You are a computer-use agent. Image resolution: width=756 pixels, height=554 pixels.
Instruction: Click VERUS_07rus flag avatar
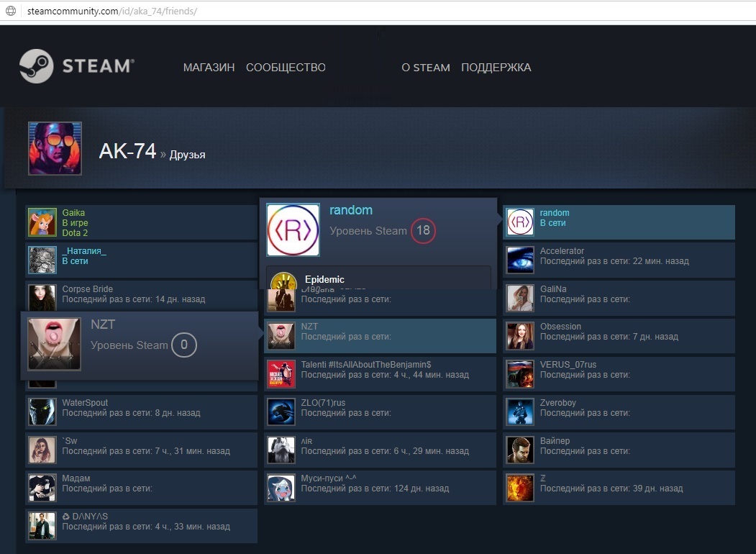[x=520, y=374]
